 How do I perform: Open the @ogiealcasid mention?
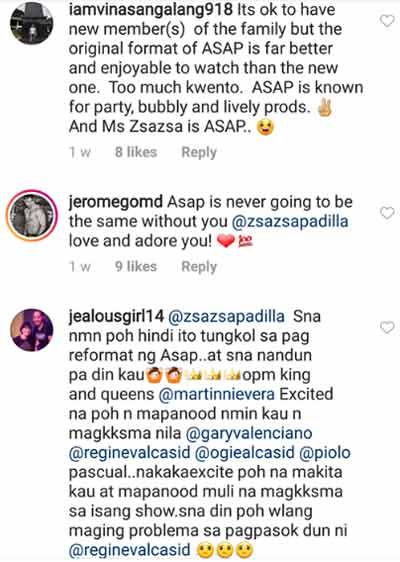point(245,453)
